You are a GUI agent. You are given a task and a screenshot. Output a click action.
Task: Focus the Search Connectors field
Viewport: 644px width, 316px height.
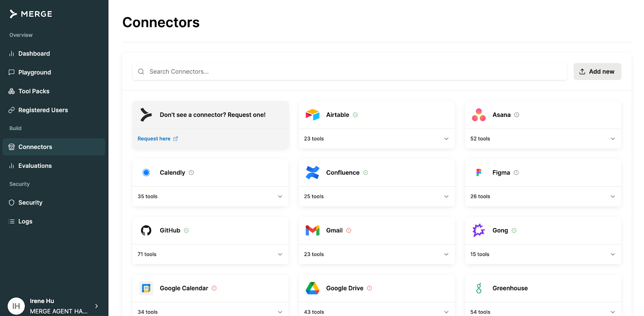[349, 71]
